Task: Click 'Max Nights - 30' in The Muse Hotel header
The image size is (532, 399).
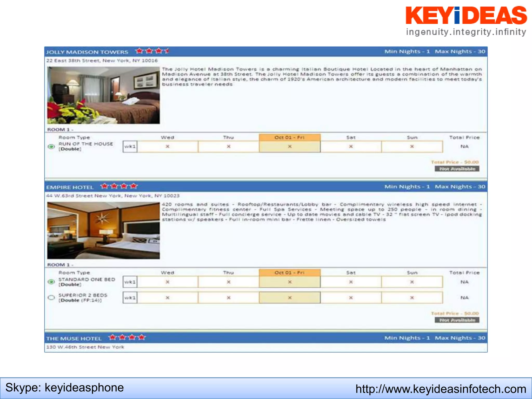Action: [460, 338]
